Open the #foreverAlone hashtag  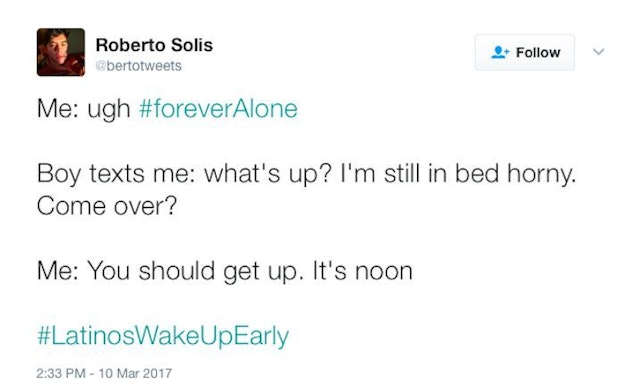(218, 109)
